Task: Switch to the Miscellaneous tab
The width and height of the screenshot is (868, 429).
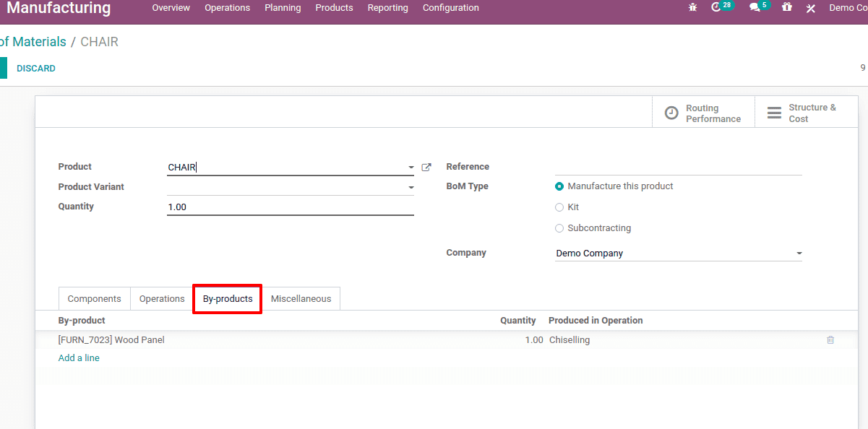Action: point(301,299)
